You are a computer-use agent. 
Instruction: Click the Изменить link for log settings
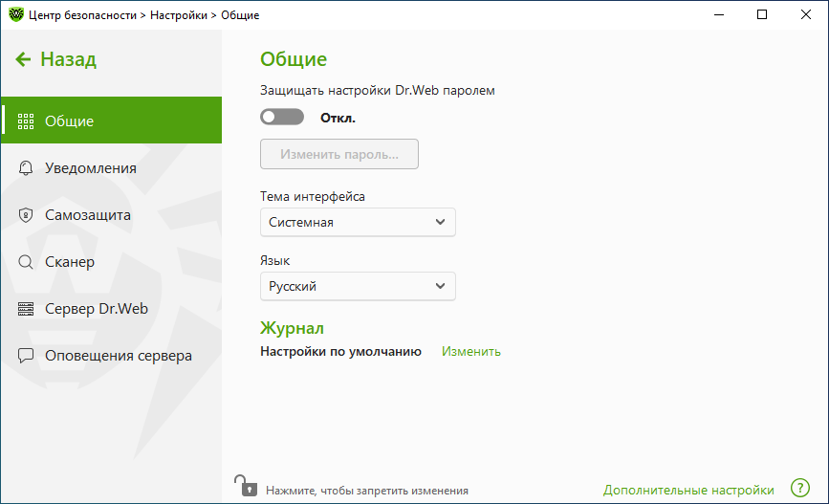click(x=471, y=351)
